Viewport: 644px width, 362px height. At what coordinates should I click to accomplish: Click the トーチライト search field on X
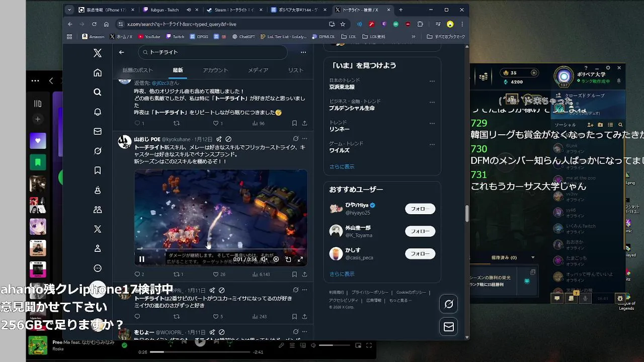pyautogui.click(x=212, y=52)
